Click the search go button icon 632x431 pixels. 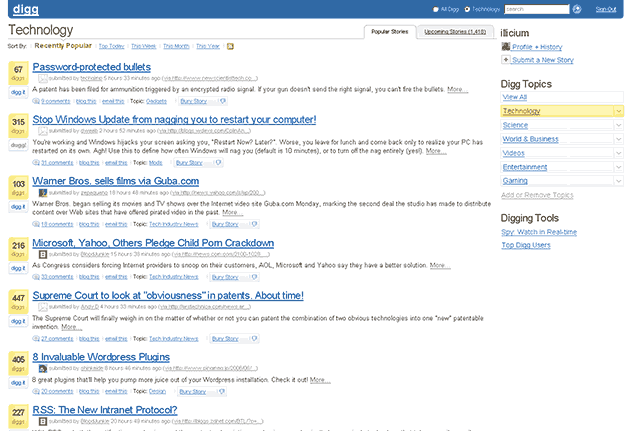tap(577, 9)
